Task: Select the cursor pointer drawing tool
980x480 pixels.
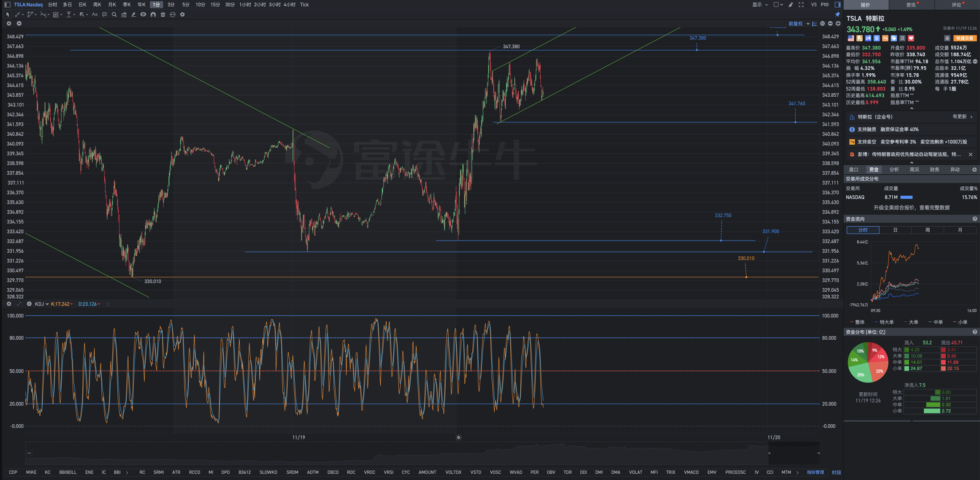Action: coord(7,14)
